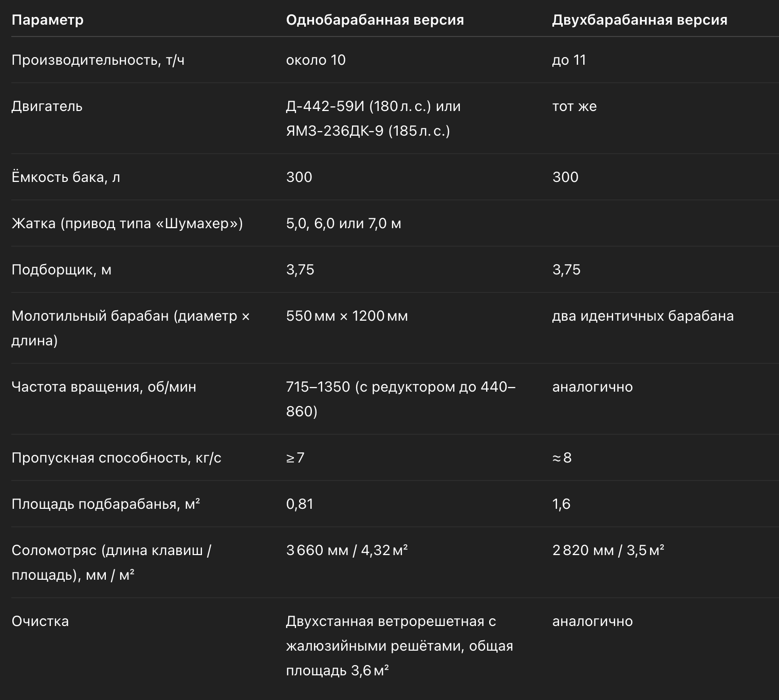Image resolution: width=779 pixels, height=700 pixels.
Task: Select the 'Пропускная способность, кг/с' label
Action: coord(116,458)
